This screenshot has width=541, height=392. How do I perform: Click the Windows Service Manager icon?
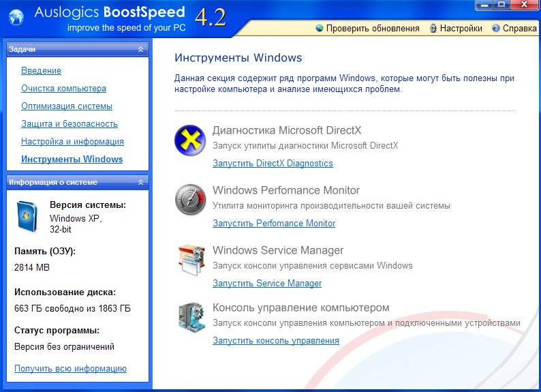pos(191,260)
